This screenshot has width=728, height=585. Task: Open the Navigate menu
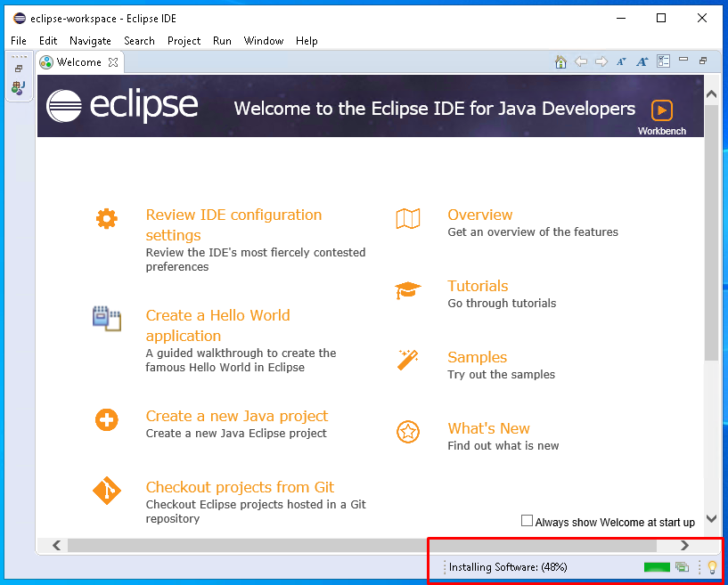(x=90, y=41)
